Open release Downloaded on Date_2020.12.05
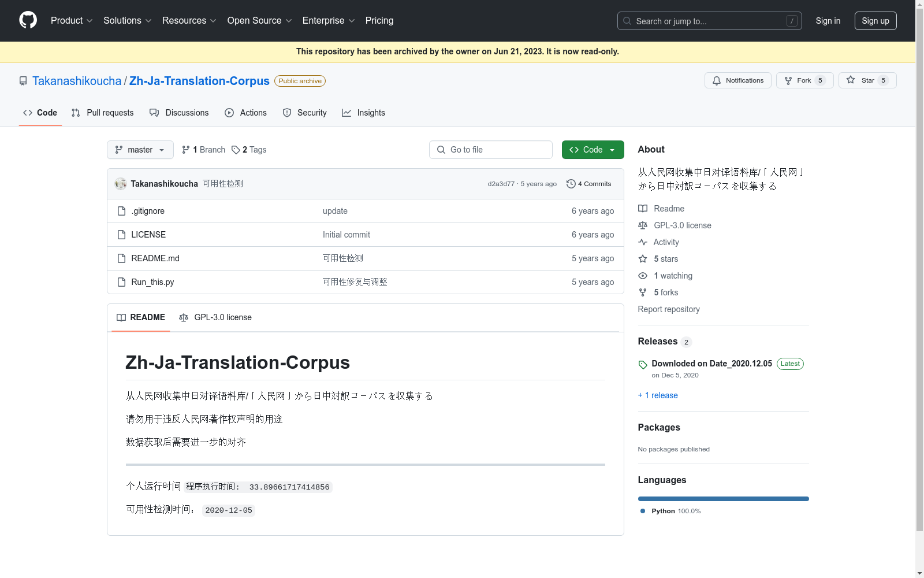 (x=712, y=364)
